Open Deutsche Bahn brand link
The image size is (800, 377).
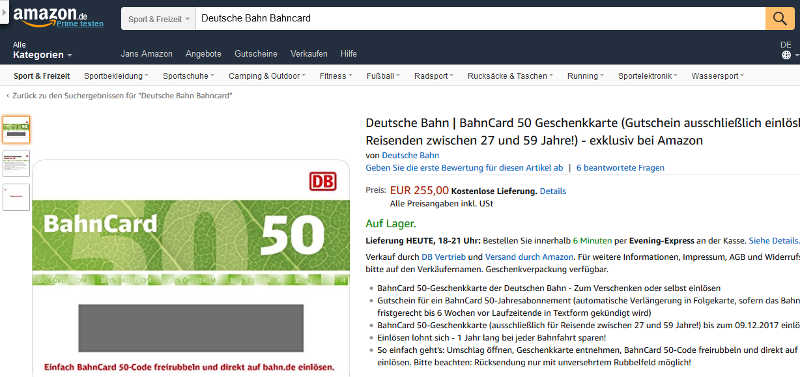[410, 155]
